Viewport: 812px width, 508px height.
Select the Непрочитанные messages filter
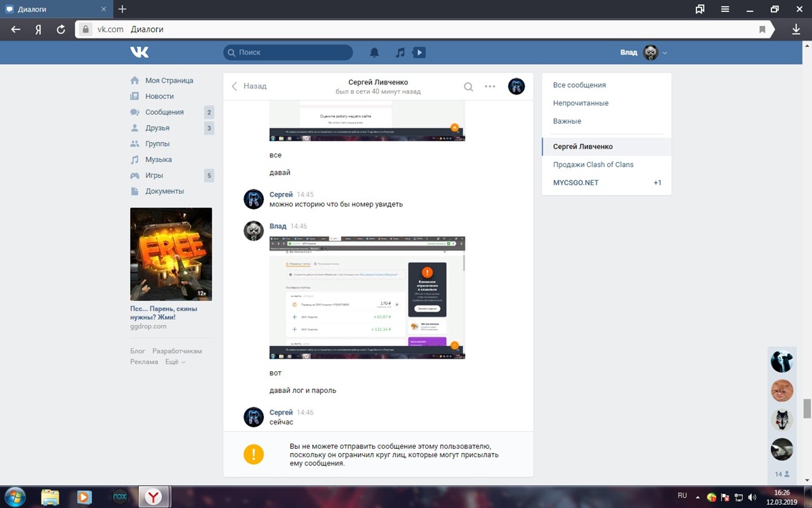tap(580, 103)
